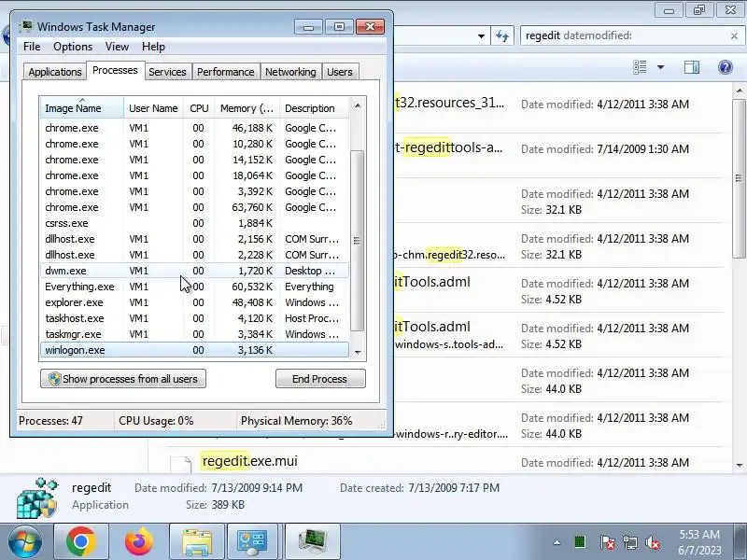The width and height of the screenshot is (747, 560).
Task: Select the csrss.exe process row
Action: 194,223
